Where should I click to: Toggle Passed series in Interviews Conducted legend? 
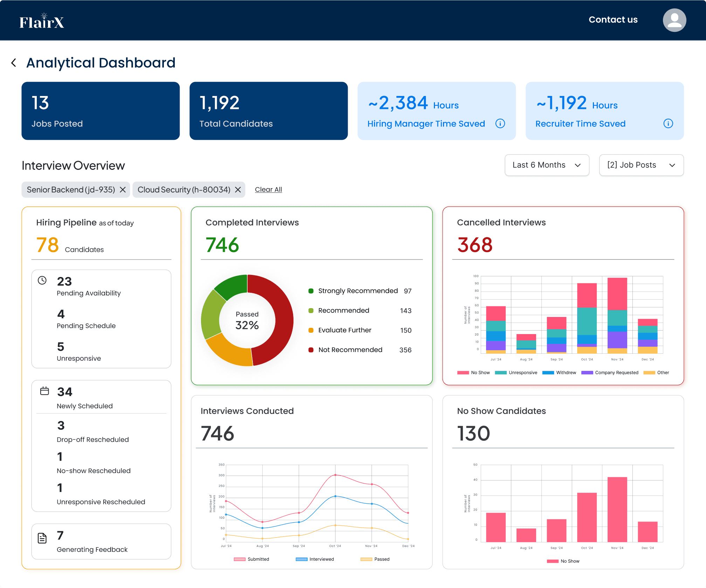375,559
